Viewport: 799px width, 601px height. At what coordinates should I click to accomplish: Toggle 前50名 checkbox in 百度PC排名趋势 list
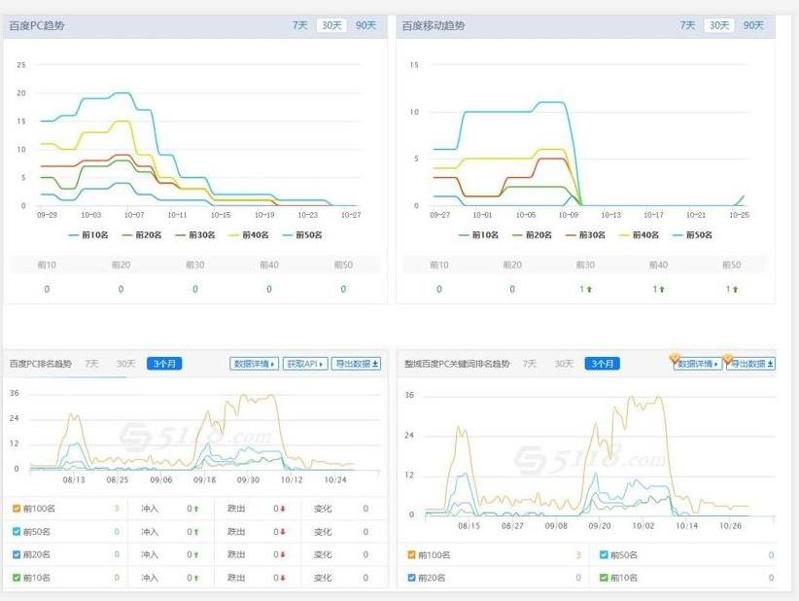tap(16, 531)
